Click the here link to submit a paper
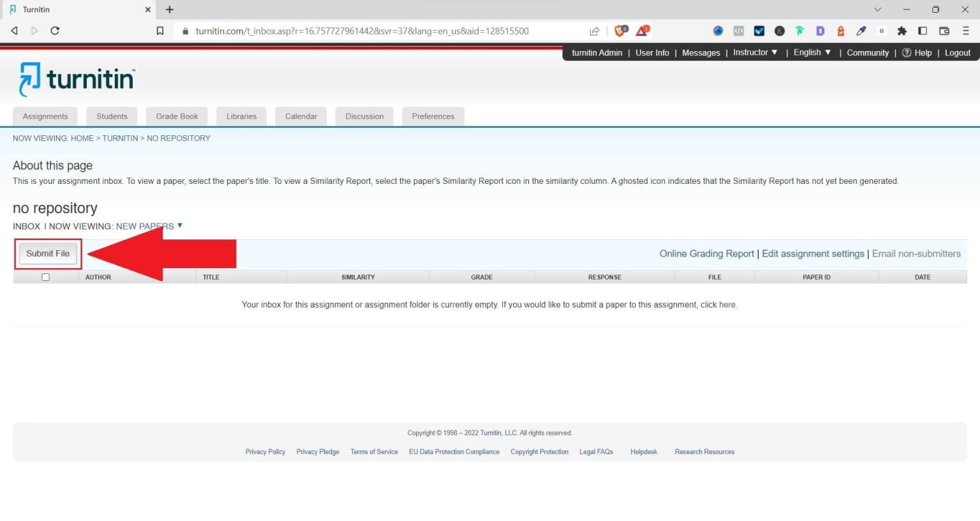980x521 pixels. pyautogui.click(x=727, y=305)
